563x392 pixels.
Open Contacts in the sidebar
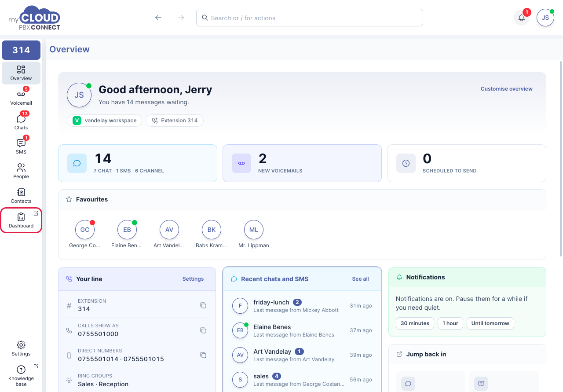pyautogui.click(x=21, y=195)
